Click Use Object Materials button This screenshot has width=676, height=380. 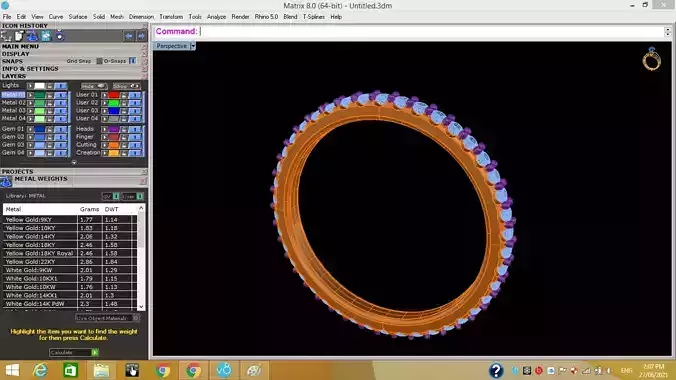tap(107, 318)
